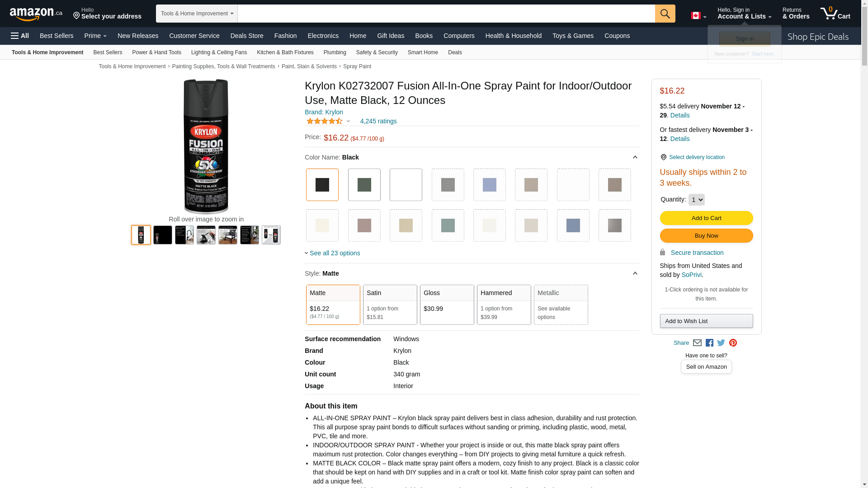Open the All hamburger menu
This screenshot has height=488, width=868.
[x=20, y=36]
